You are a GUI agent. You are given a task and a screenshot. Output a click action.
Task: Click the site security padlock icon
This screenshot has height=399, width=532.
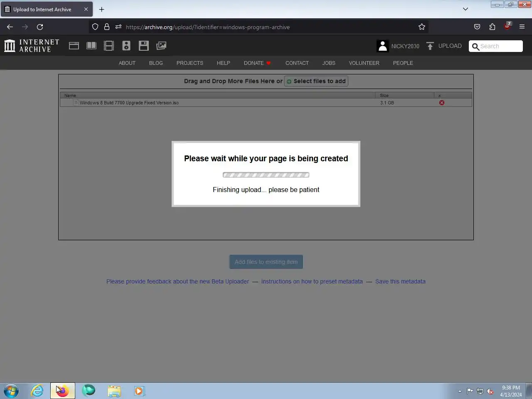pos(107,27)
